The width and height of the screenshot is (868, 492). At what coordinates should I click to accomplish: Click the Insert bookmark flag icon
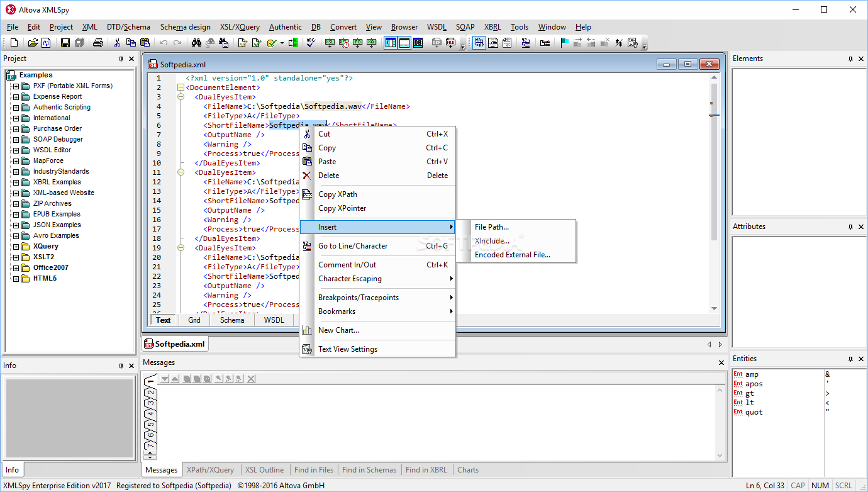point(564,43)
